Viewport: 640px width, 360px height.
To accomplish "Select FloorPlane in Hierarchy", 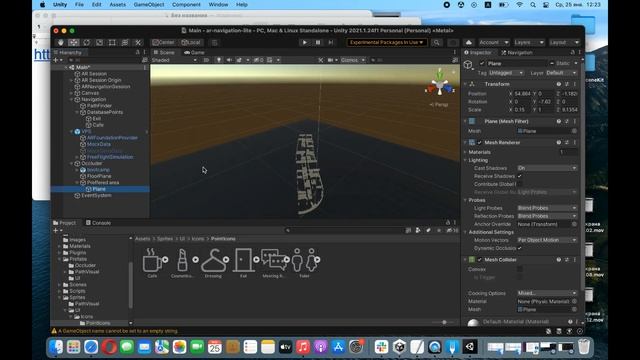I will (x=99, y=176).
